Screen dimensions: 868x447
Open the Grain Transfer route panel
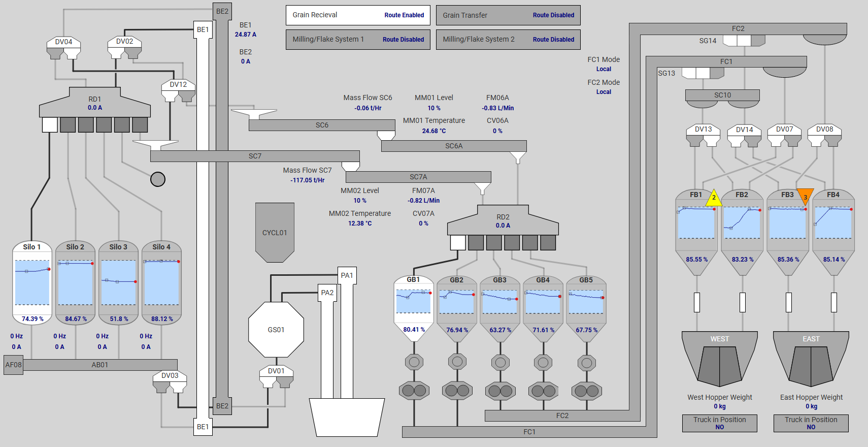click(508, 15)
